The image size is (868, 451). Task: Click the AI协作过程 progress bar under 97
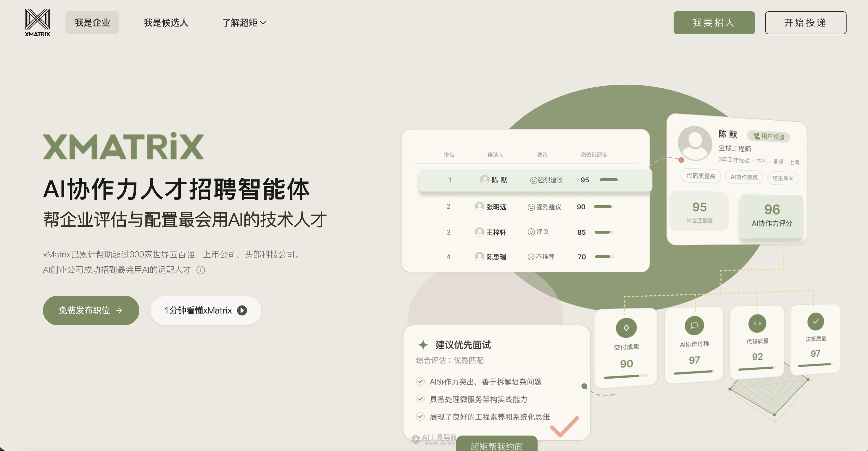tap(694, 372)
